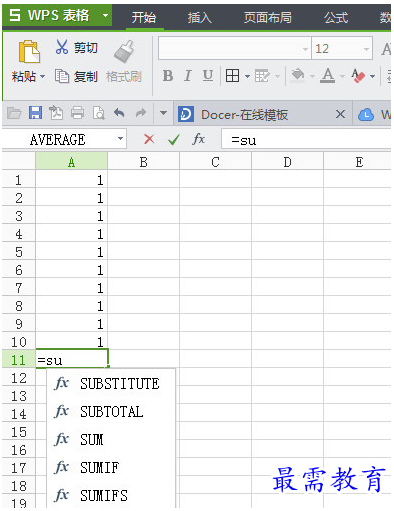Choose SUMIF from function suggestions
394x511 pixels.
111,468
